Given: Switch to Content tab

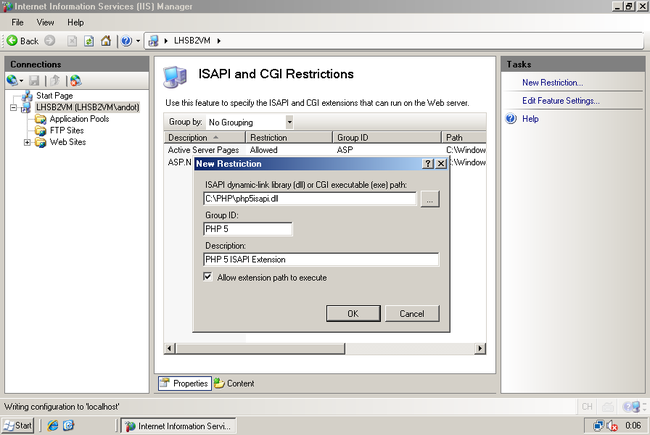Looking at the screenshot, I should (234, 384).
